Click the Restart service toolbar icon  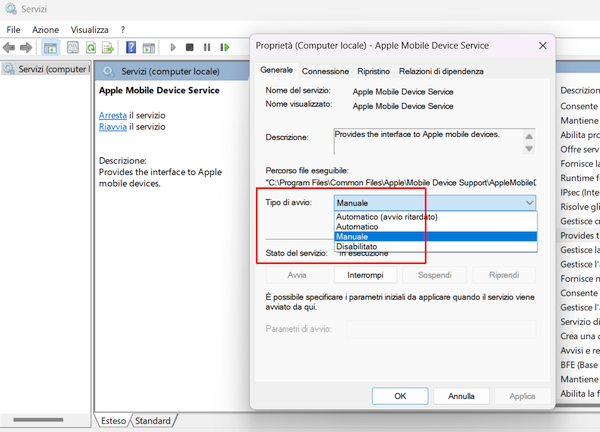coord(225,47)
